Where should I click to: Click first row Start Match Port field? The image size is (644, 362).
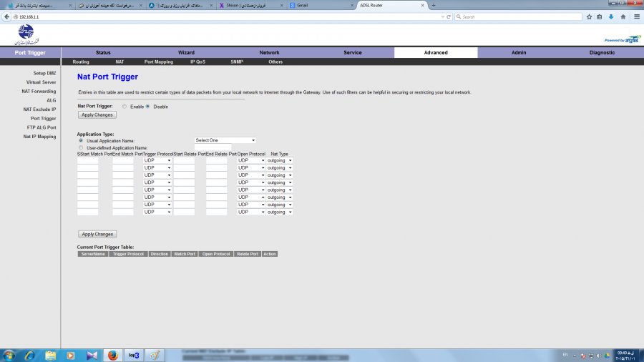tap(87, 160)
